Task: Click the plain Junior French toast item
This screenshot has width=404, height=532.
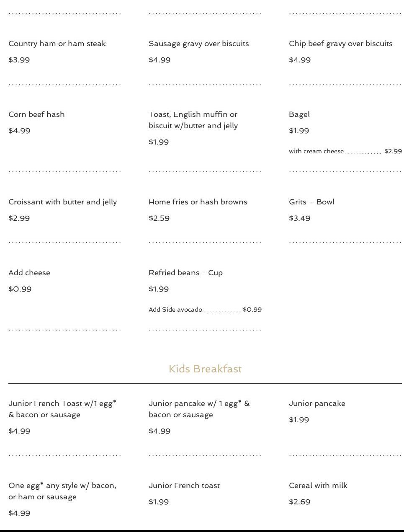Action: coord(184,486)
